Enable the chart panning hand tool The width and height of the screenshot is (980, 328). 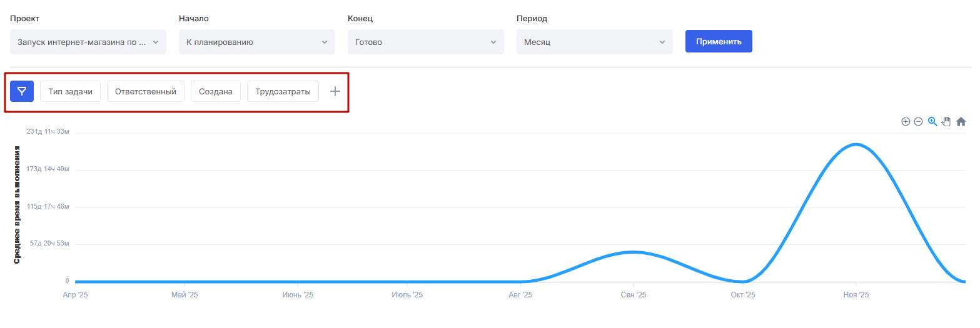coord(946,122)
